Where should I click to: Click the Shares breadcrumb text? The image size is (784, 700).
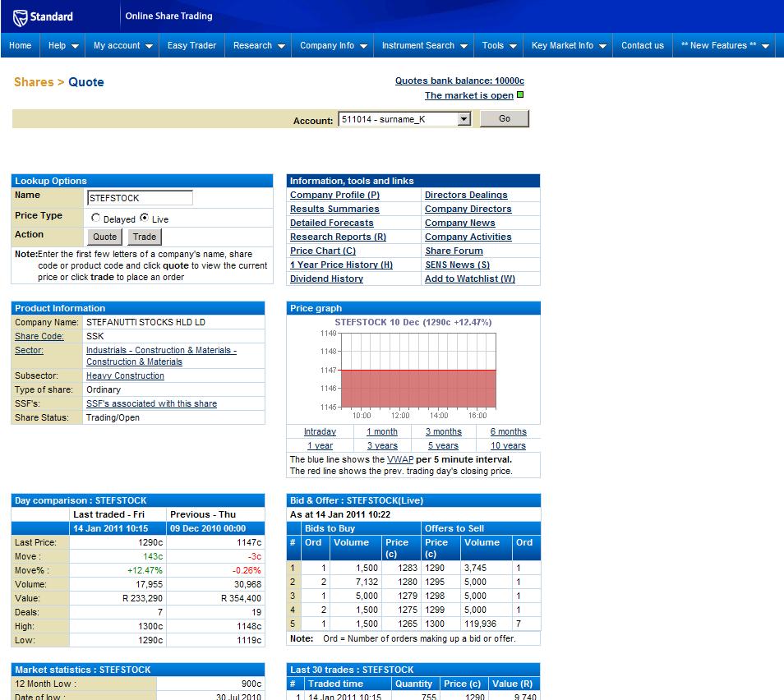click(34, 82)
